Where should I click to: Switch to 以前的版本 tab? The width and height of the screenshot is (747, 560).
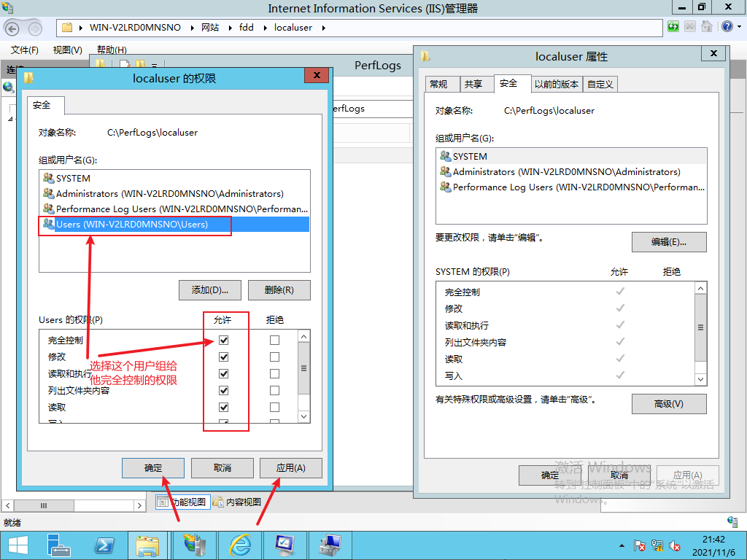click(557, 85)
